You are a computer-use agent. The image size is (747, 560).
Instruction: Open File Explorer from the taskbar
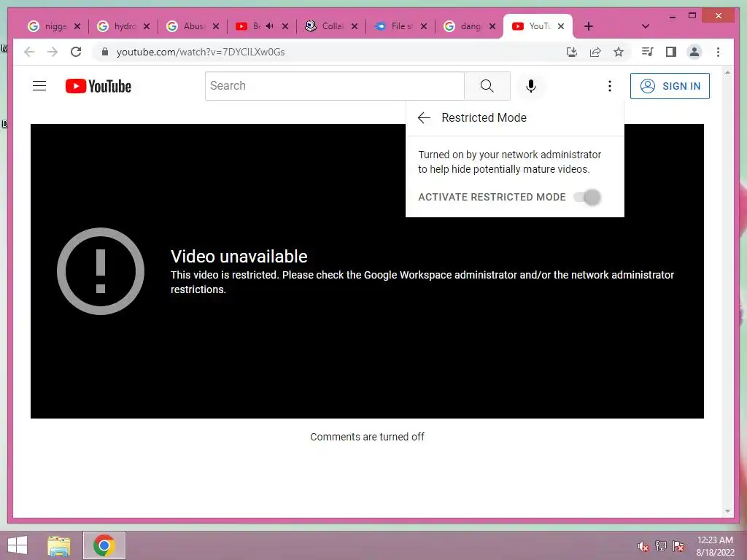pyautogui.click(x=59, y=545)
